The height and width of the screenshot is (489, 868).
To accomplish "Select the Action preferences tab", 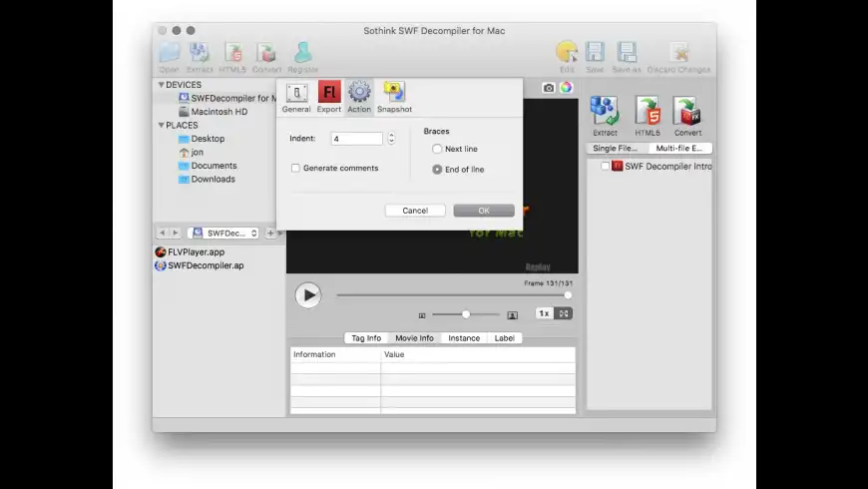I will [x=359, y=98].
